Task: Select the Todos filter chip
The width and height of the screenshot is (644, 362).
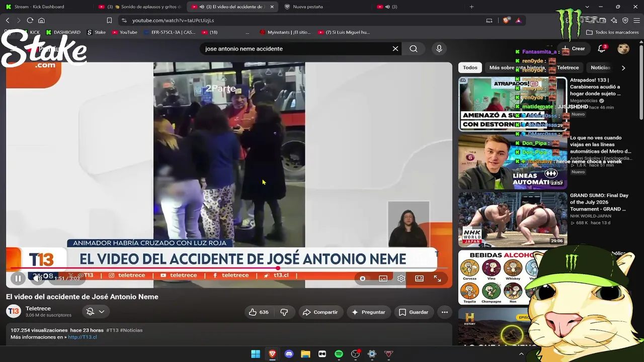Action: point(470,67)
